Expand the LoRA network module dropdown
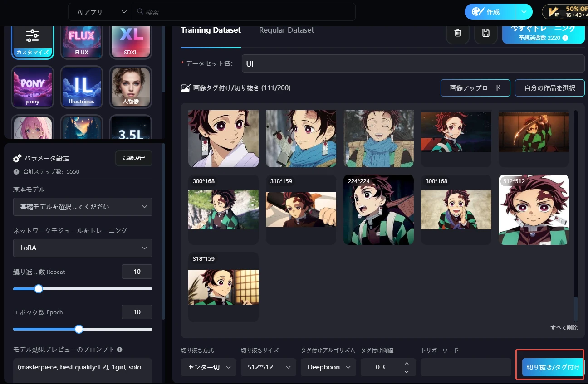The width and height of the screenshot is (588, 384). coord(83,248)
